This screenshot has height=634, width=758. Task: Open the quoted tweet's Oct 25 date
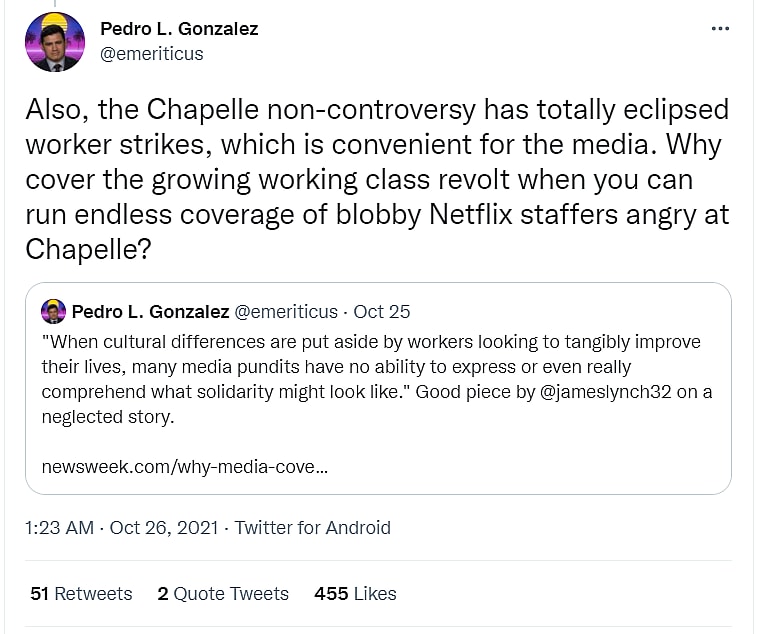point(383,311)
